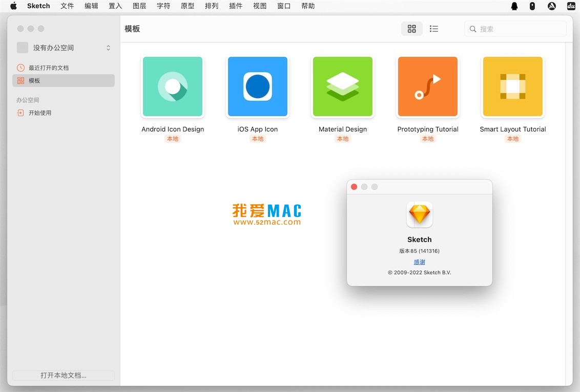Click the 打开本地文档 button
580x392 pixels.
pos(63,375)
